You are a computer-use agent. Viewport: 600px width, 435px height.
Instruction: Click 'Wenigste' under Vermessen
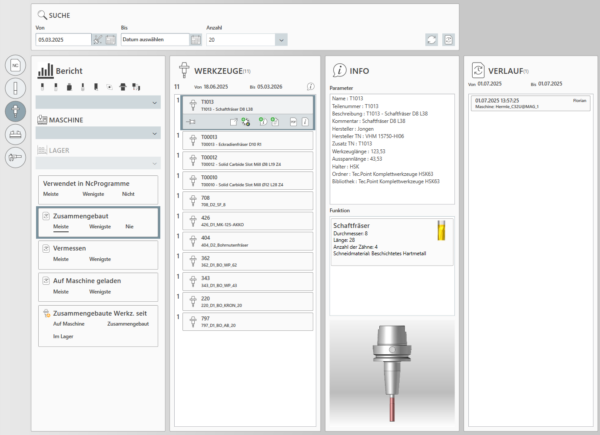pos(99,259)
